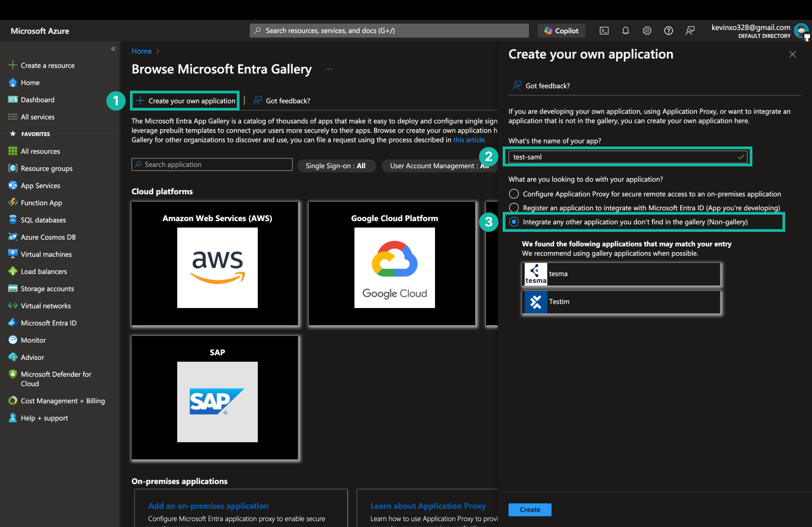
Task: Click the Storage accounts icon
Action: click(13, 288)
